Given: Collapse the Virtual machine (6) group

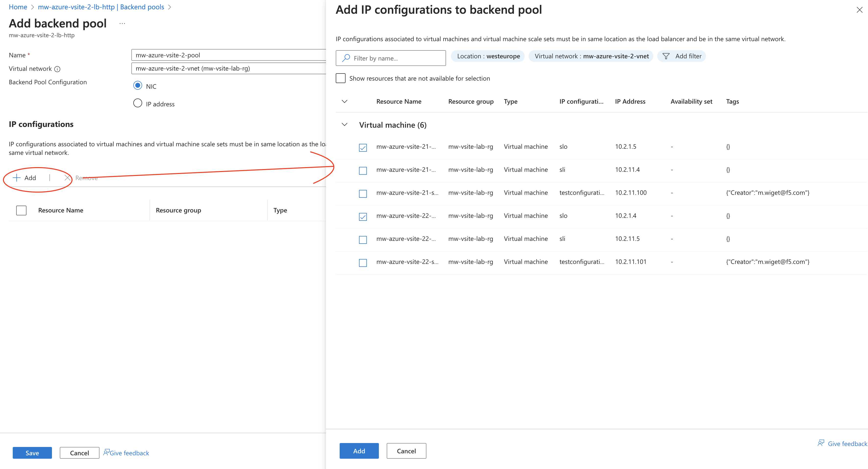Looking at the screenshot, I should 345,124.
